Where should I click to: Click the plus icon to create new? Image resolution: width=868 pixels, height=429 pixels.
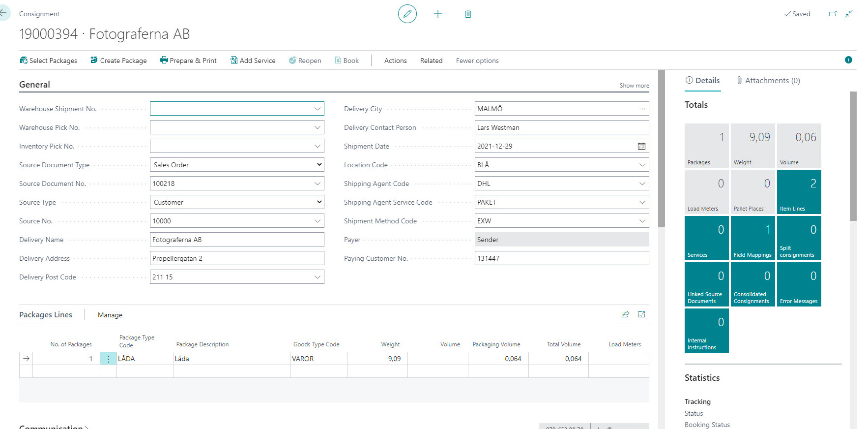[438, 14]
